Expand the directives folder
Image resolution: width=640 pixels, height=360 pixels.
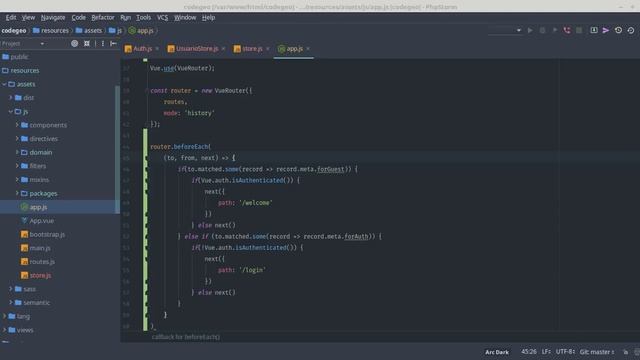(x=17, y=139)
